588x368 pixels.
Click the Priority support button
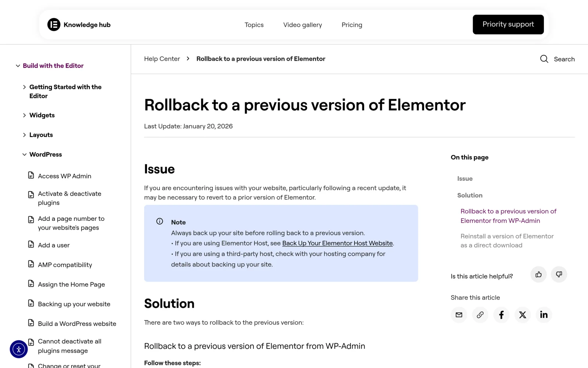pos(508,24)
